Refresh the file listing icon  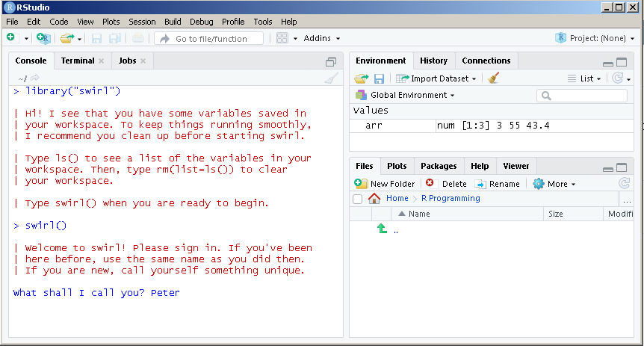point(625,183)
